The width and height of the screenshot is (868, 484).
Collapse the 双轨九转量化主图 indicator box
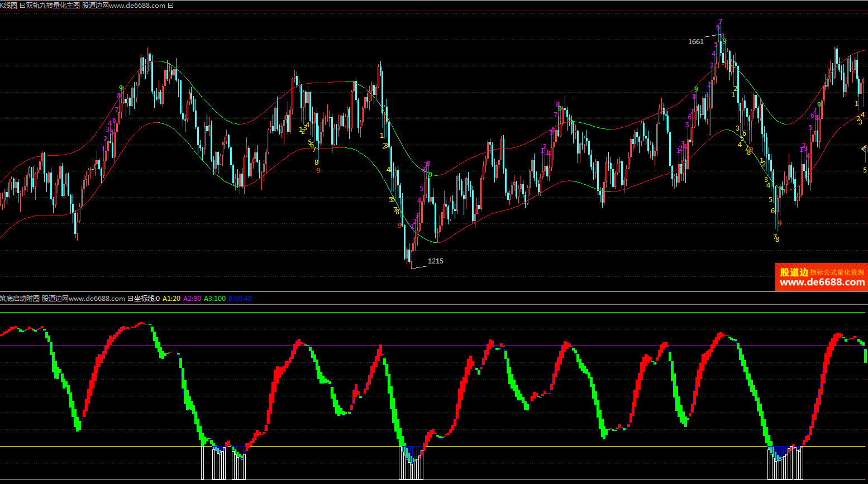(x=22, y=6)
